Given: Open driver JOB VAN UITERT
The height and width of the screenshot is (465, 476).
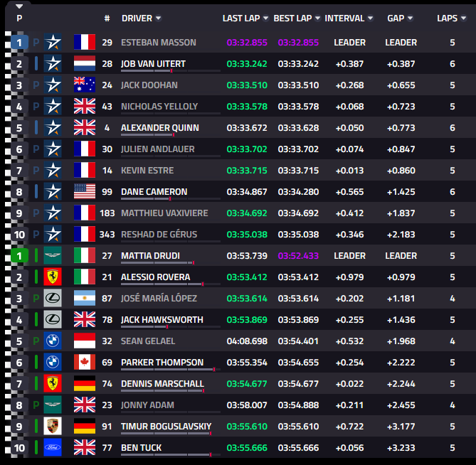Looking at the screenshot, I should pos(153,63).
